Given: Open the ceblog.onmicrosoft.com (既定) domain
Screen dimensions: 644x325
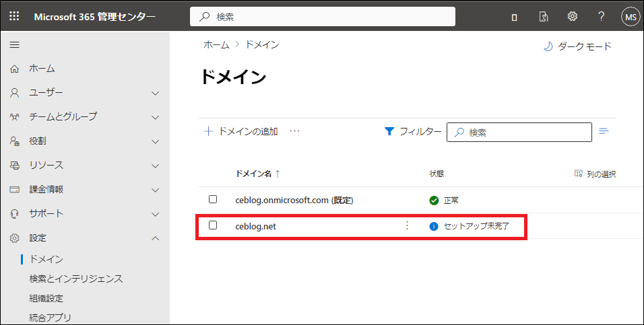Looking at the screenshot, I should [x=294, y=201].
